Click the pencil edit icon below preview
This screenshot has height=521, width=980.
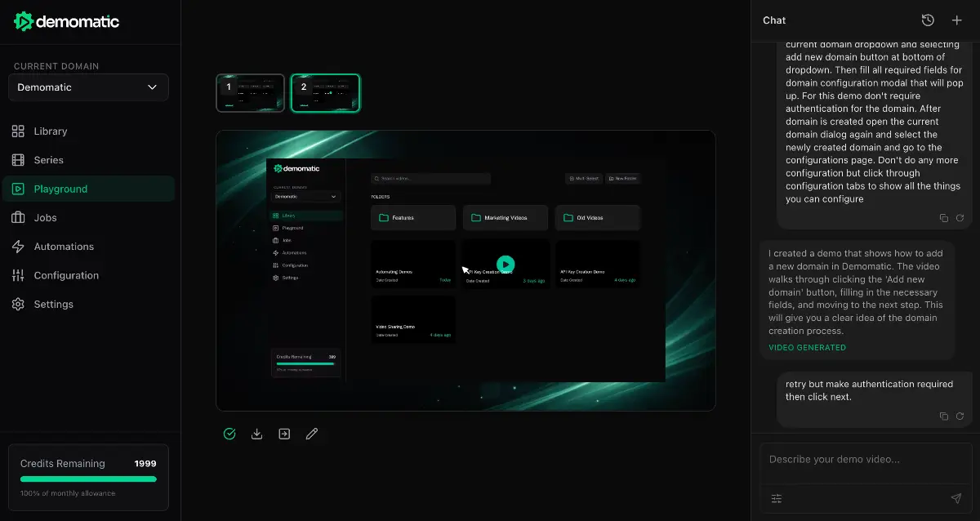311,434
